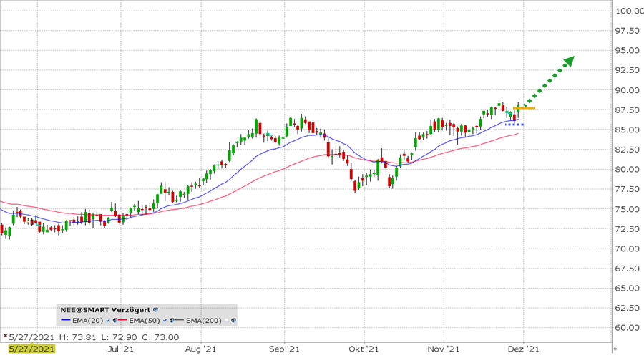This screenshot has height=358, width=644.
Task: Click the small icon in bottom-right axis corner
Action: point(615,349)
